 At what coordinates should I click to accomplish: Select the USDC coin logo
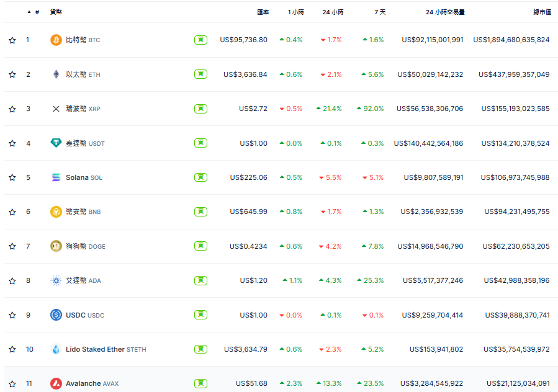[55, 315]
